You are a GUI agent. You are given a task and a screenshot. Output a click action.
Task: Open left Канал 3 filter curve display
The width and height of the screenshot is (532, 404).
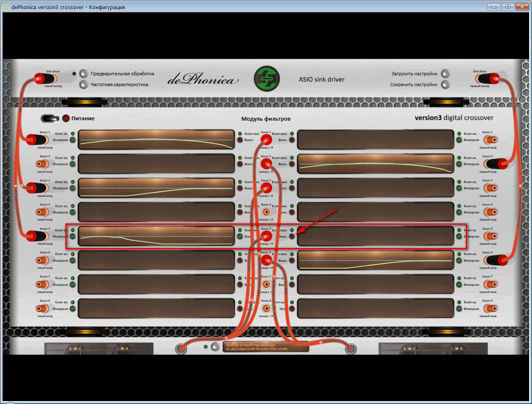[157, 188]
